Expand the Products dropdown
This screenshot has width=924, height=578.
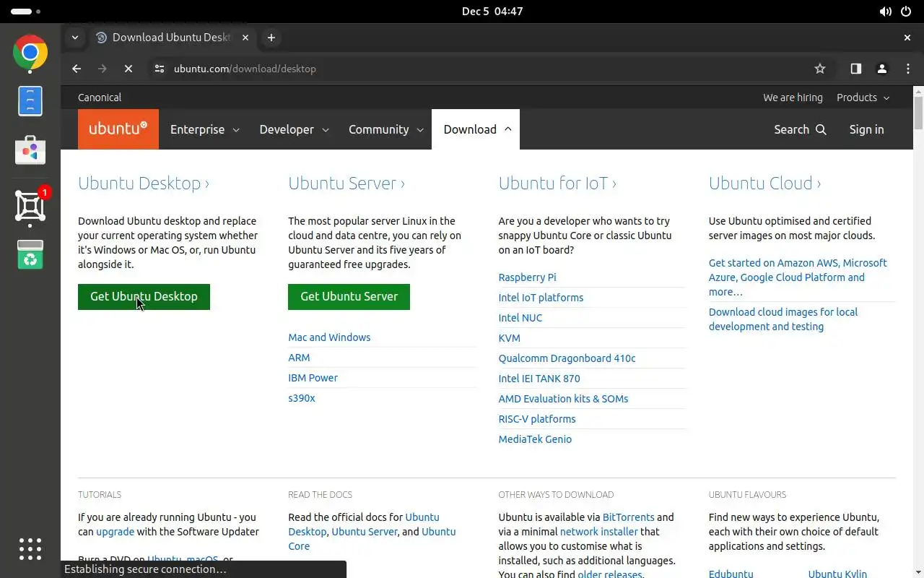click(x=863, y=98)
